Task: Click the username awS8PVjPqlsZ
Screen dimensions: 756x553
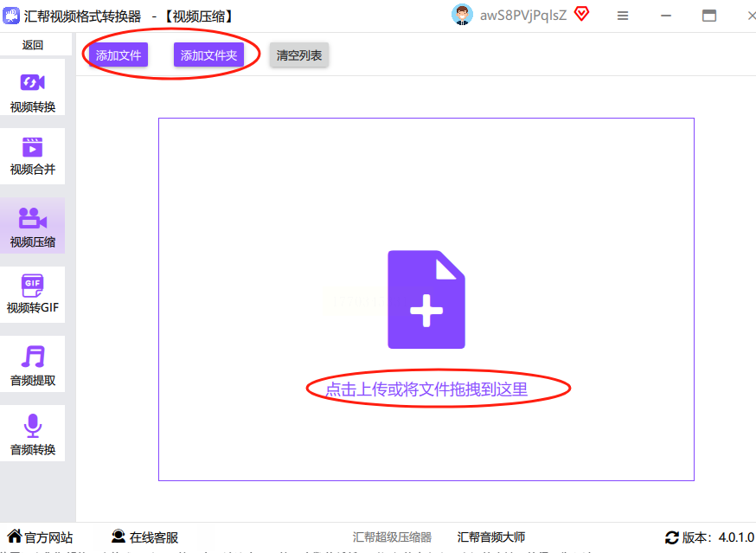Action: (x=523, y=16)
